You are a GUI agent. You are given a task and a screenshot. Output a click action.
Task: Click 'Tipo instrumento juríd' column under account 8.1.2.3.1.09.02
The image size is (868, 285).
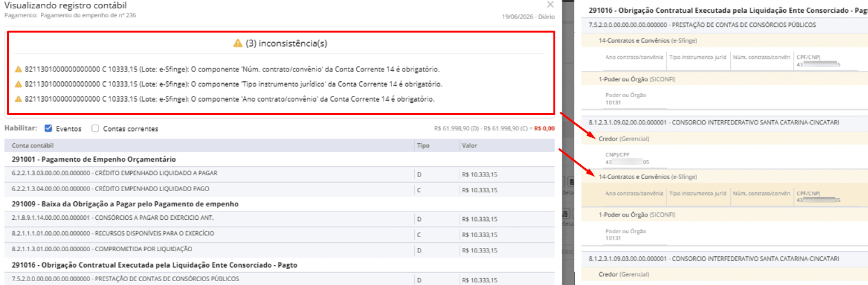(x=698, y=193)
